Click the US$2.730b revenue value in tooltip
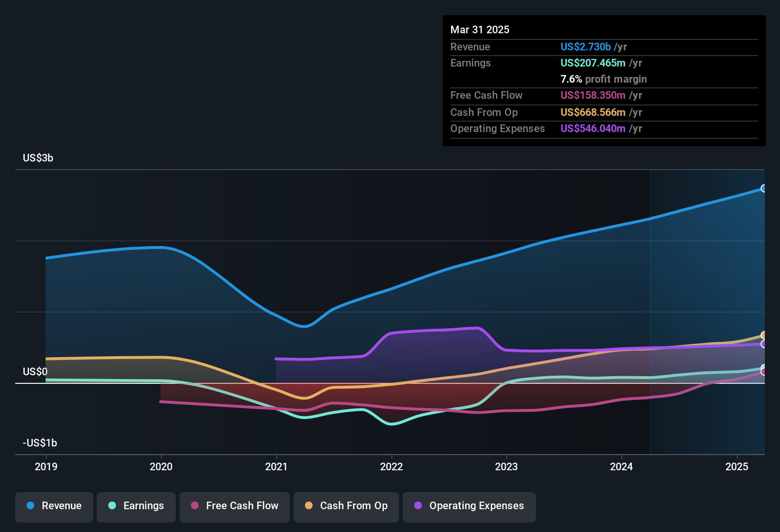780x532 pixels. [x=585, y=47]
